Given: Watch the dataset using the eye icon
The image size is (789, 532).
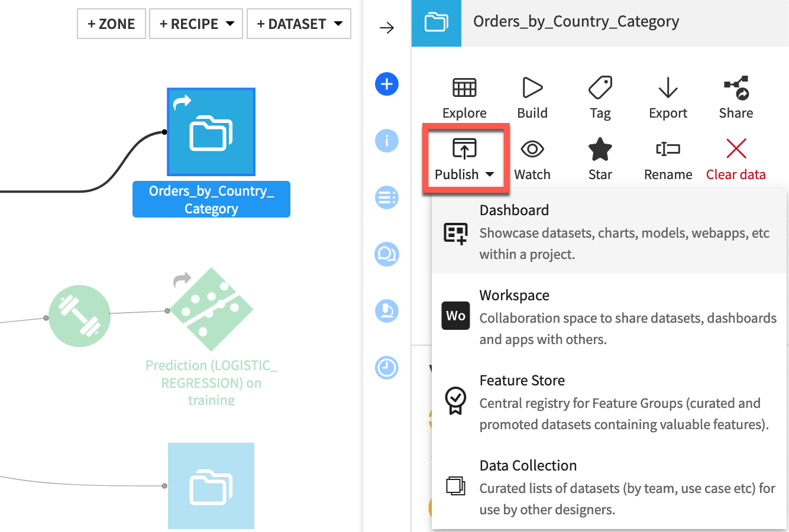Looking at the screenshot, I should coord(532,149).
